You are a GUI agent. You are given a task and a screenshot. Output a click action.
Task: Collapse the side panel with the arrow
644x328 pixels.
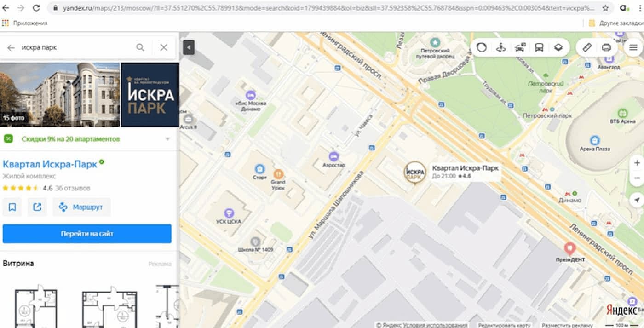[189, 47]
